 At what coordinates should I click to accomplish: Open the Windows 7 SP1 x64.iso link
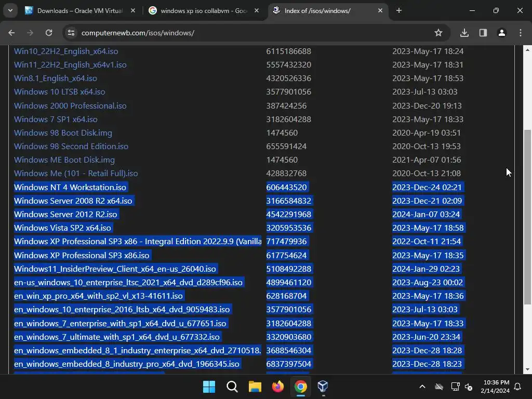tap(56, 119)
